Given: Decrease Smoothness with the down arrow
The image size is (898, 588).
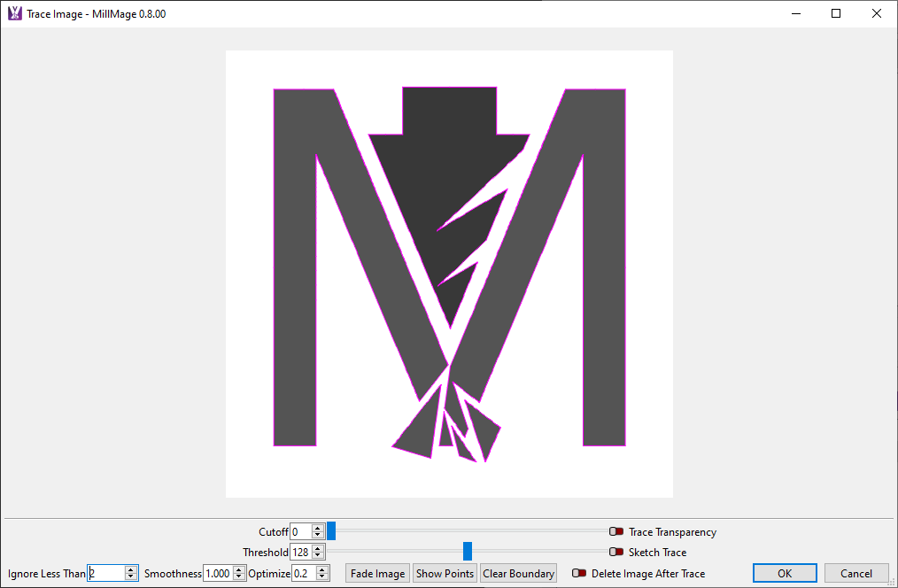Looking at the screenshot, I should [238, 577].
